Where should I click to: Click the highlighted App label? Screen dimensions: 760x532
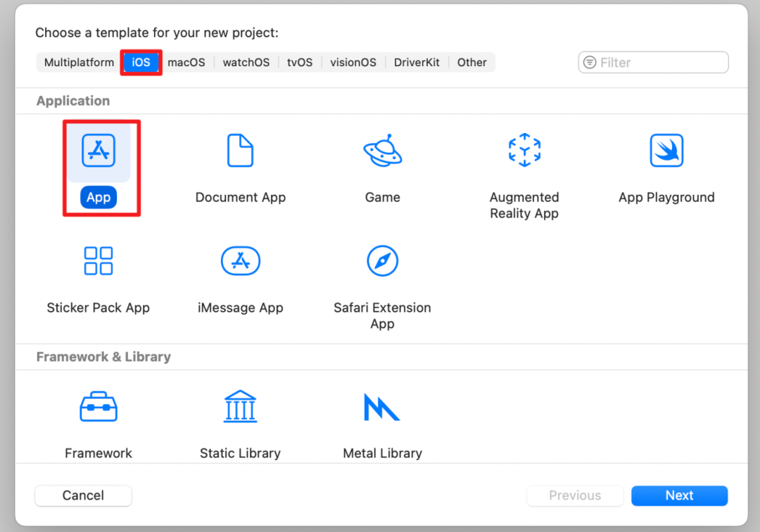(x=99, y=197)
